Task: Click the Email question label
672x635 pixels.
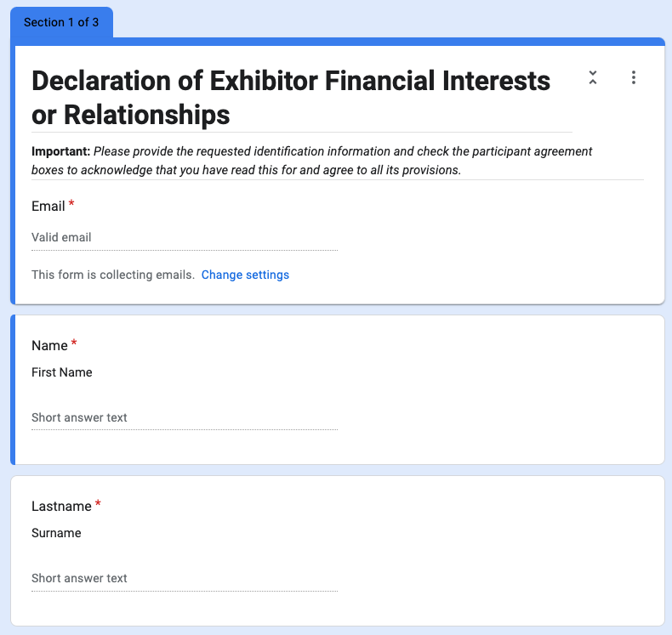Action: point(48,207)
